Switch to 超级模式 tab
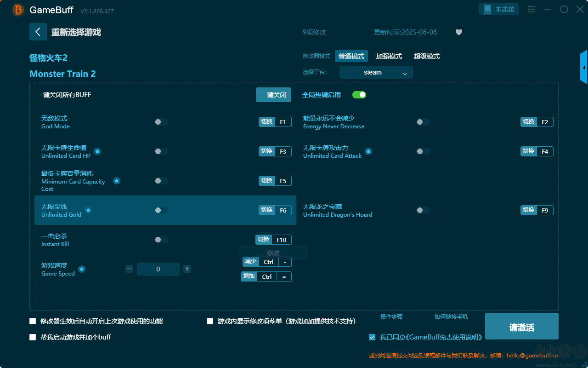 (x=427, y=56)
